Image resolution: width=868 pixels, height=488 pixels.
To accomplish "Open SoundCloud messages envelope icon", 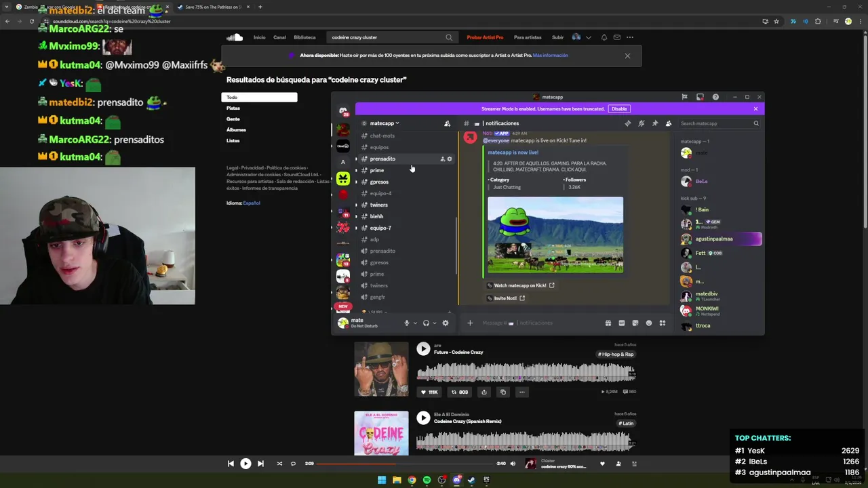I will (x=616, y=37).
